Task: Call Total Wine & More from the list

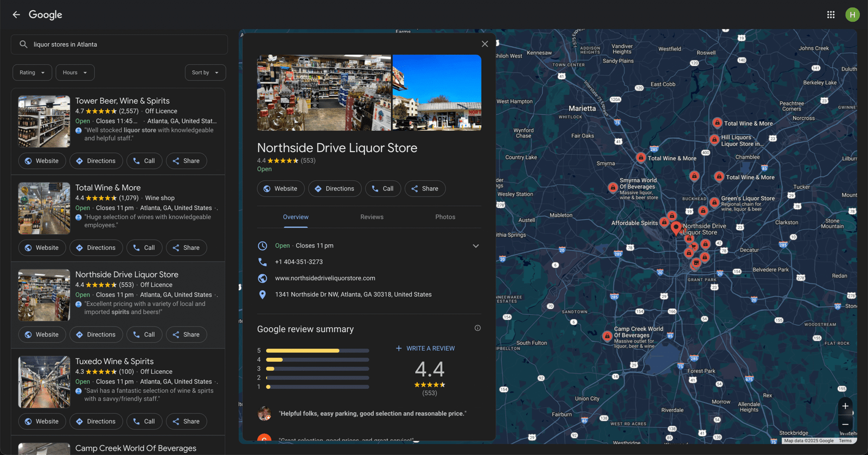Action: [x=144, y=248]
